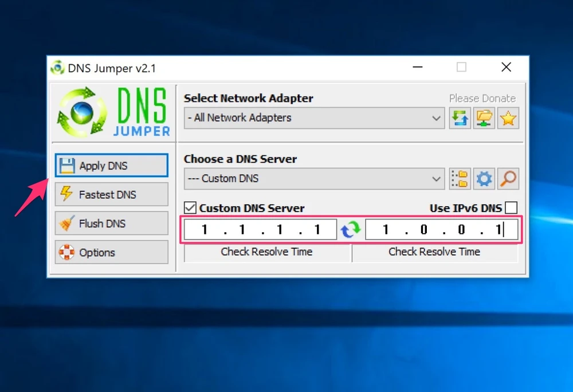
Task: Click the DNS Jumper logo
Action: (x=111, y=111)
